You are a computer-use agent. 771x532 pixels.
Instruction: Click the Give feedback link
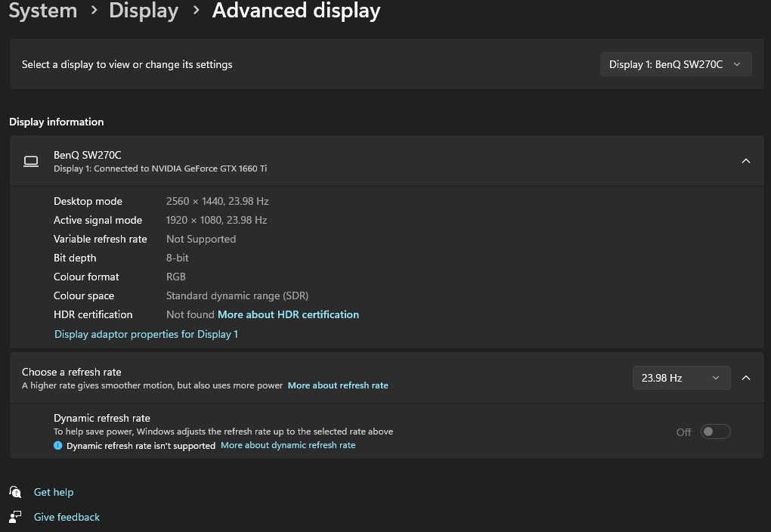(x=67, y=517)
